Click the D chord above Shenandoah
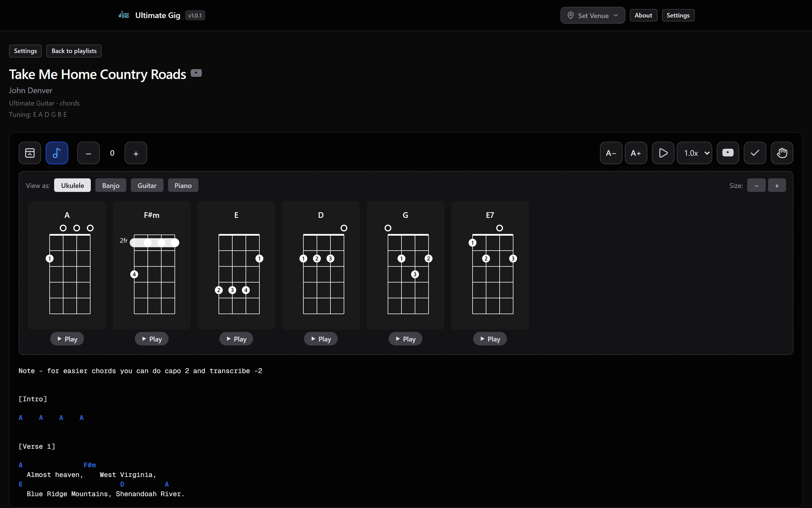 pos(122,484)
